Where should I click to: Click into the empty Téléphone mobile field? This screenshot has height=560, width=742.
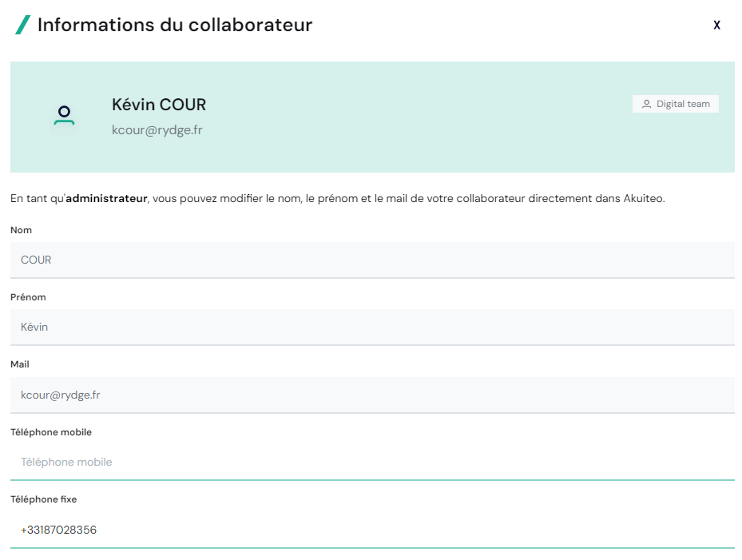coord(372,462)
